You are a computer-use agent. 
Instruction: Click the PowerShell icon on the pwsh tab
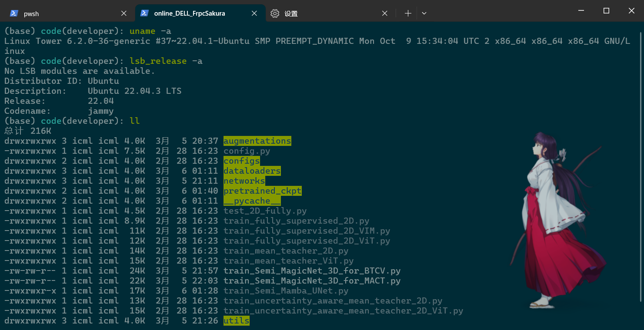pos(14,13)
